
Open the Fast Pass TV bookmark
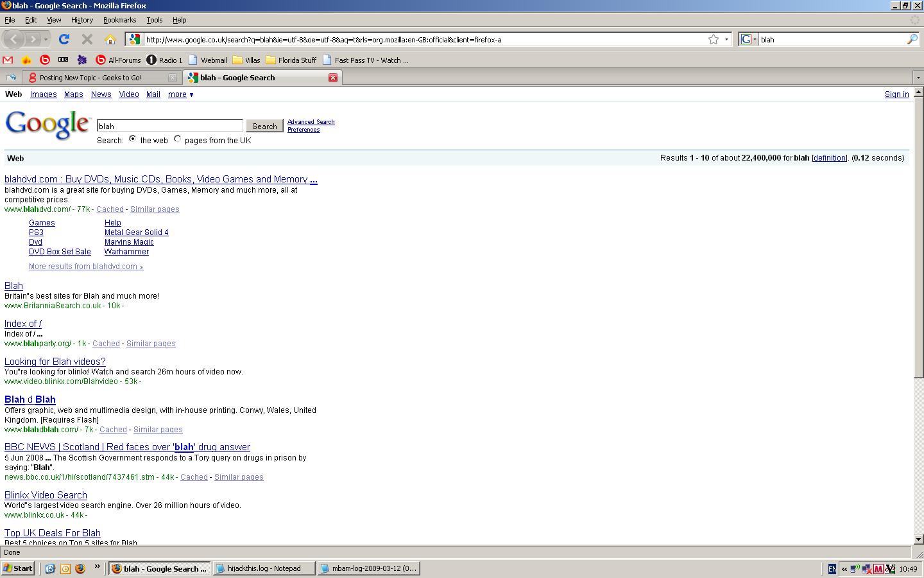[x=366, y=60]
